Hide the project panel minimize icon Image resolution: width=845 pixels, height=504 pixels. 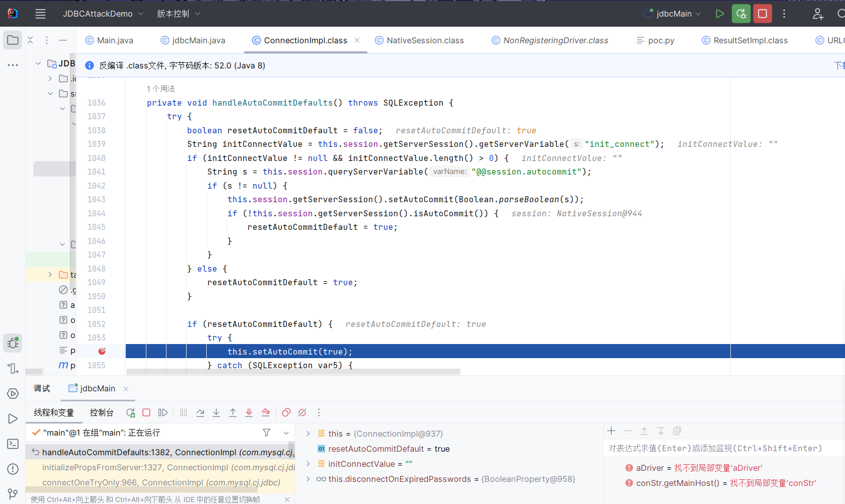pyautogui.click(x=63, y=40)
